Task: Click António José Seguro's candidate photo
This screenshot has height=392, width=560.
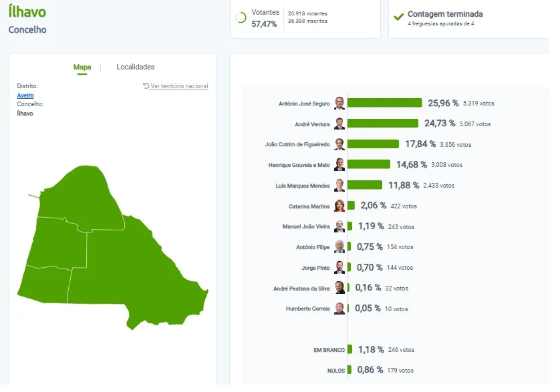Action: (x=339, y=104)
